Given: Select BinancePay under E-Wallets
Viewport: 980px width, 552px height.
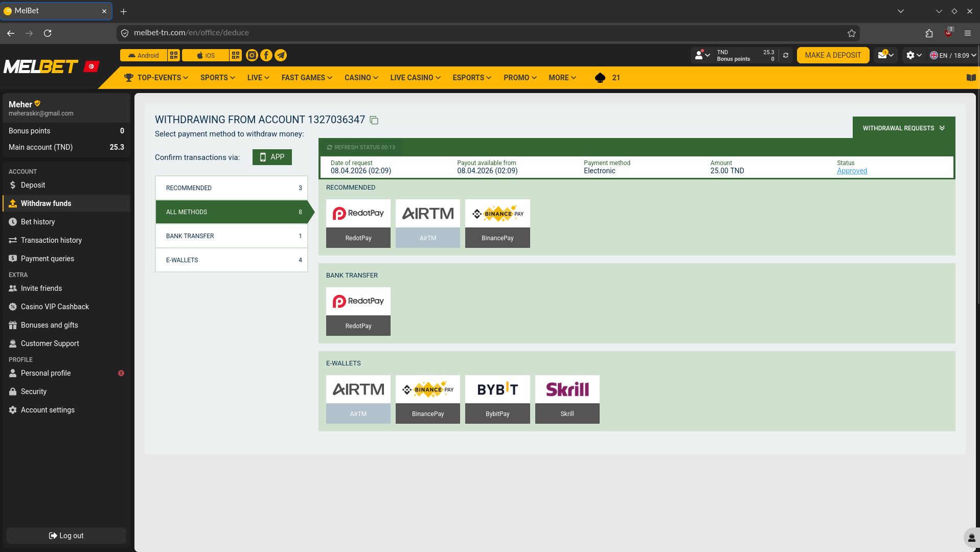Looking at the screenshot, I should (x=428, y=399).
